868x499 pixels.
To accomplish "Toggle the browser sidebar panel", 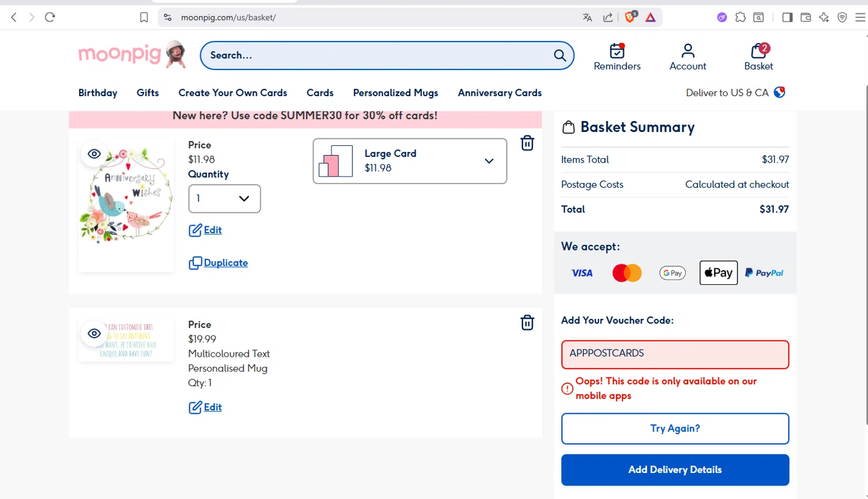I will click(787, 17).
